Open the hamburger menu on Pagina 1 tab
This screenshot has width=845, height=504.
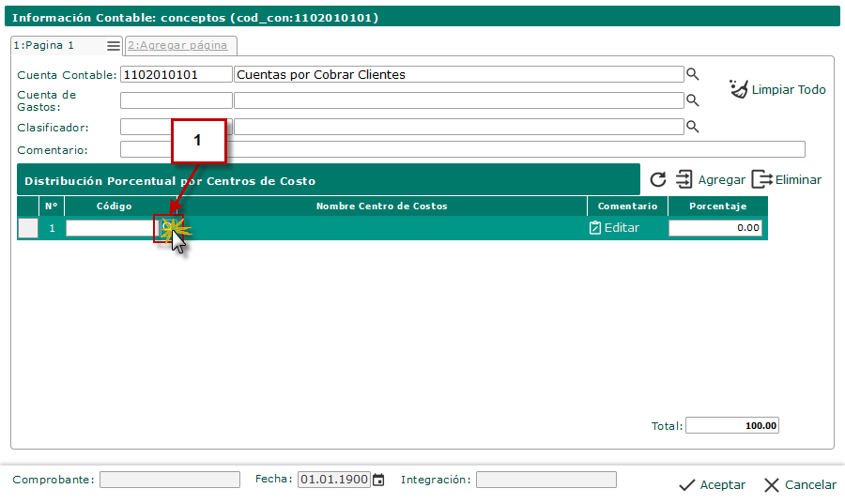coord(114,46)
